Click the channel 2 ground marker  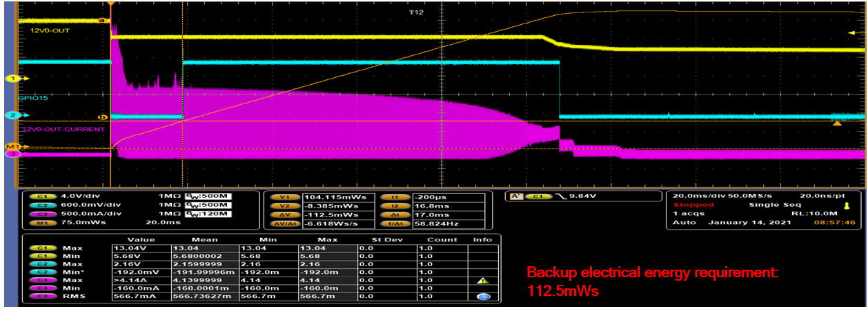pos(12,115)
